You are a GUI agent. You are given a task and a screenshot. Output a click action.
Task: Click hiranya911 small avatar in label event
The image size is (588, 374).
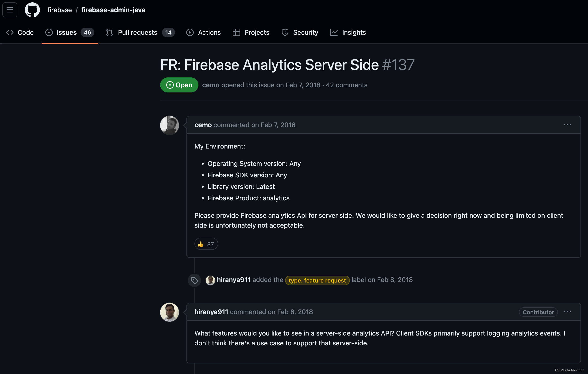(x=210, y=280)
